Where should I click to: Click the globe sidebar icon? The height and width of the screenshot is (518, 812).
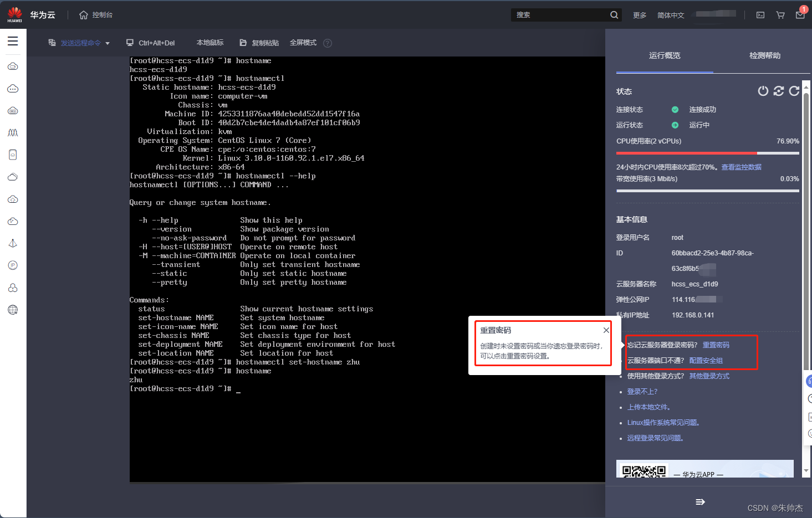click(13, 310)
